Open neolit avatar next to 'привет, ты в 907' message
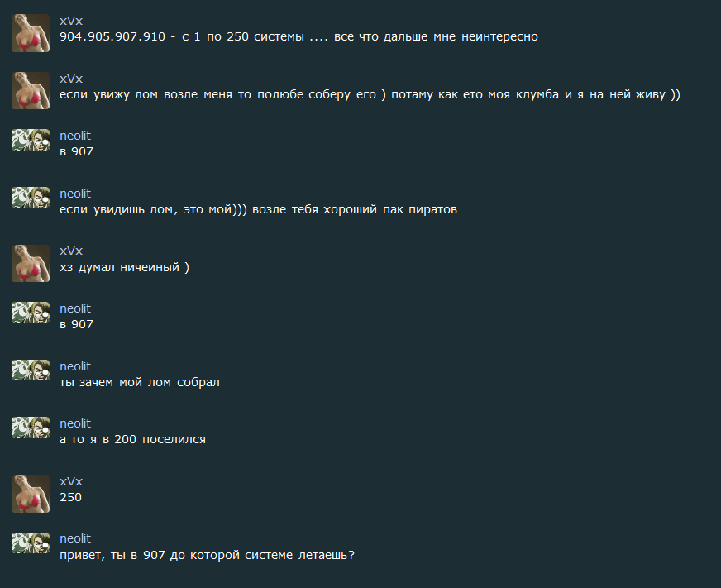Image resolution: width=721 pixels, height=588 pixels. (31, 542)
